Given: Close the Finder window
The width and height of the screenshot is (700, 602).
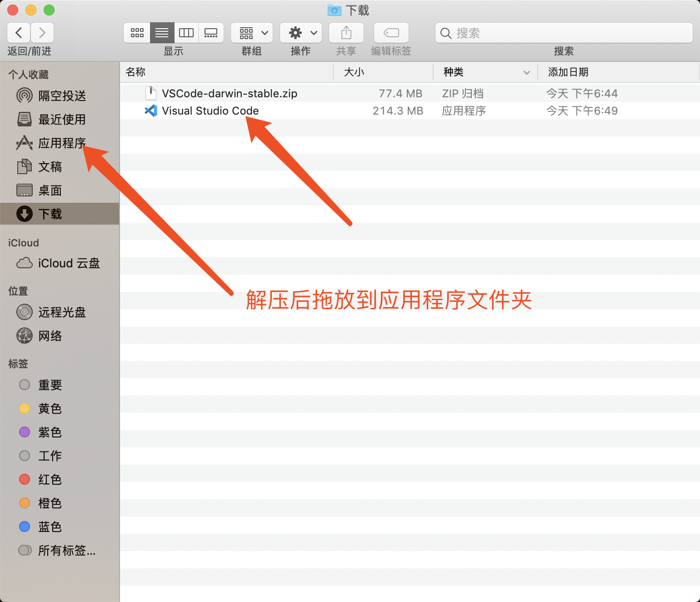Looking at the screenshot, I should pos(13,10).
